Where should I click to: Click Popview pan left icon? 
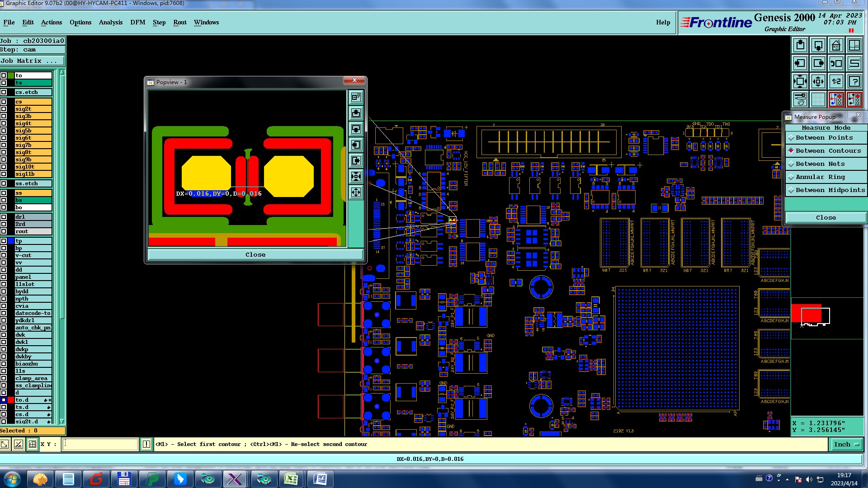point(356,145)
